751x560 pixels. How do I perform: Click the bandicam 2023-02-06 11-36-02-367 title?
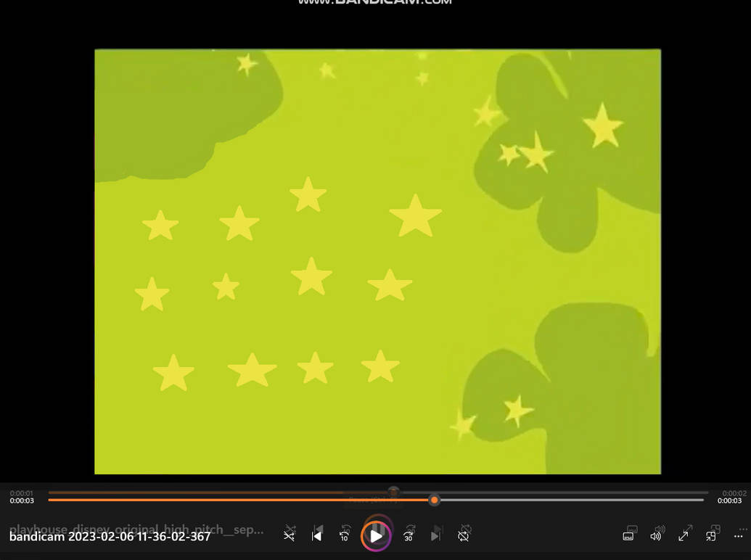(x=110, y=537)
